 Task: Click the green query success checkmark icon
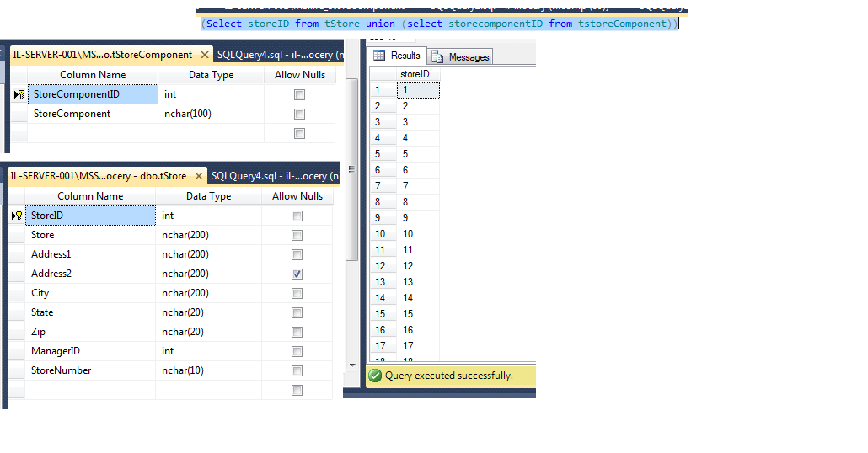pos(375,376)
